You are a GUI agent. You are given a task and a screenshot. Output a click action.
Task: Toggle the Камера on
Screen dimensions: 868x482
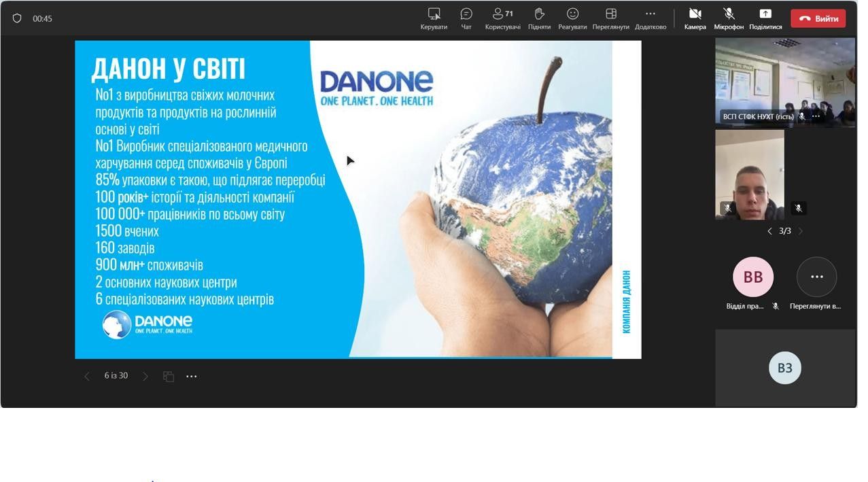(x=695, y=18)
